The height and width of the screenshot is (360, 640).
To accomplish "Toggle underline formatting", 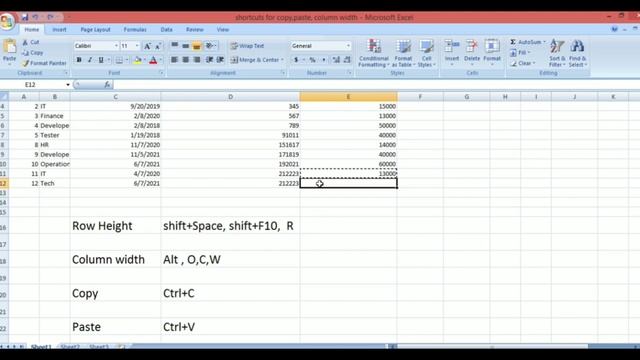I will (101, 60).
